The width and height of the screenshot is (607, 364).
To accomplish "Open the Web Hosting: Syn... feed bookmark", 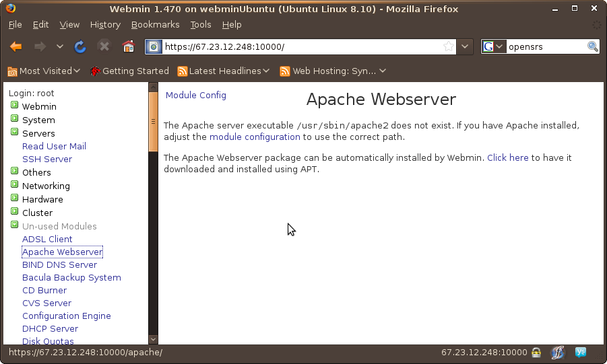I will pyautogui.click(x=333, y=71).
